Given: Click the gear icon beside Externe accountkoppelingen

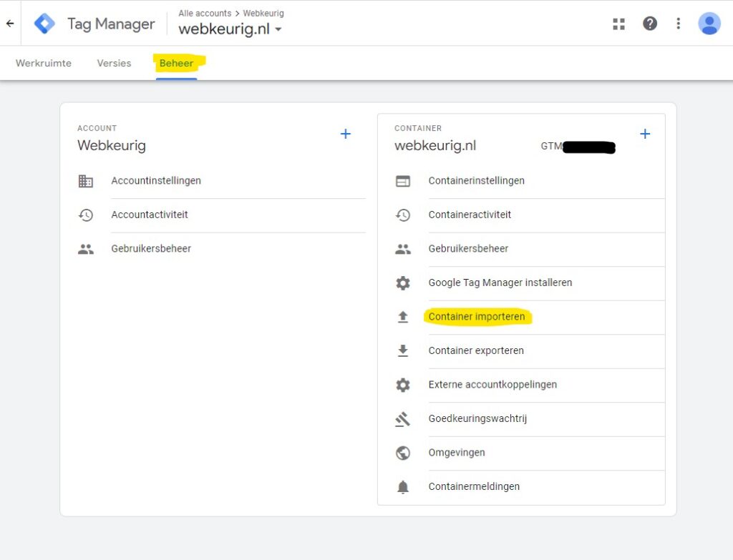Looking at the screenshot, I should point(403,385).
